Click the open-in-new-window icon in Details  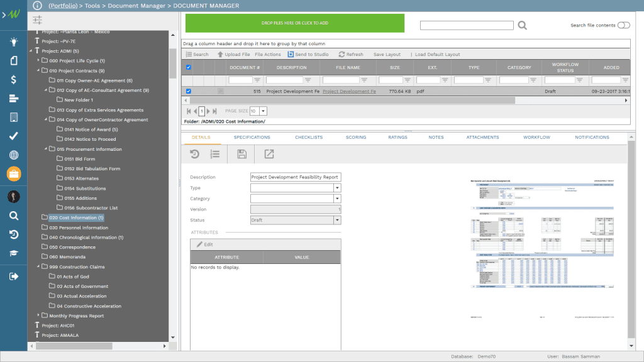[x=269, y=154]
